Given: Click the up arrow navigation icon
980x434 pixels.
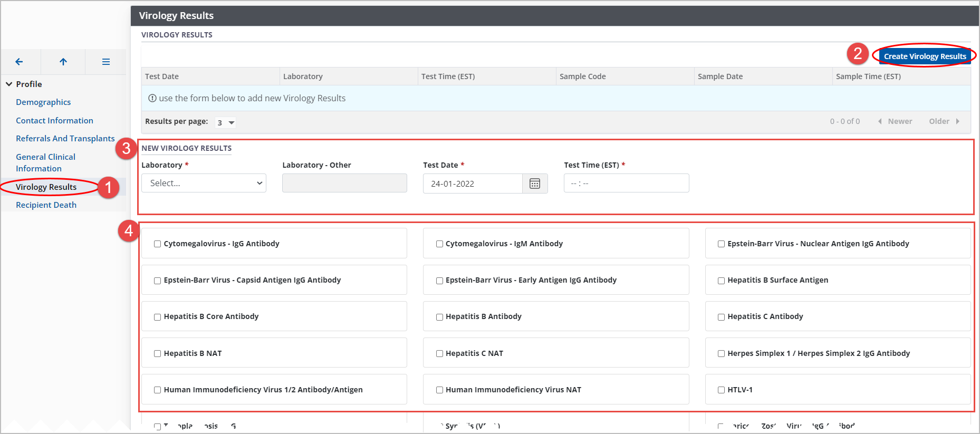Looking at the screenshot, I should click(63, 62).
